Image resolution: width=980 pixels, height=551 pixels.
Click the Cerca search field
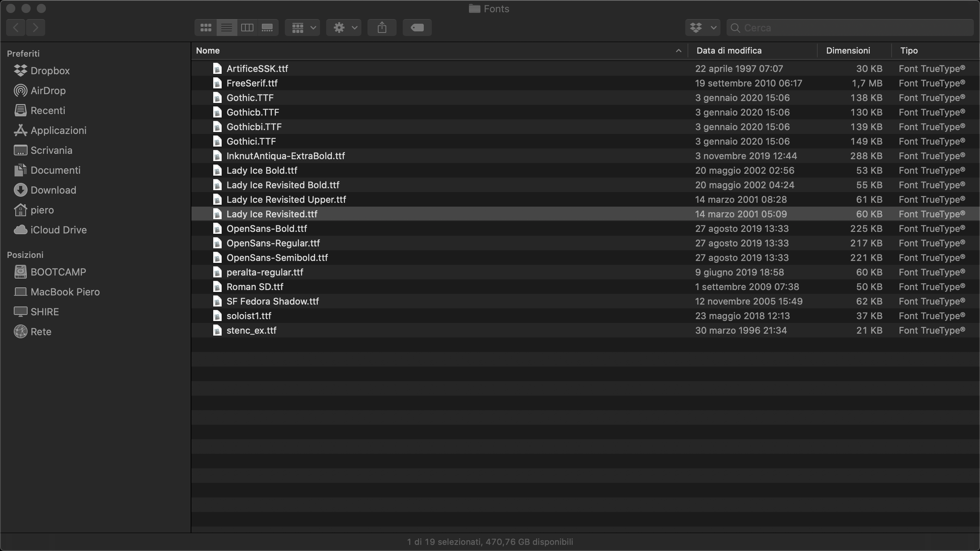point(854,28)
